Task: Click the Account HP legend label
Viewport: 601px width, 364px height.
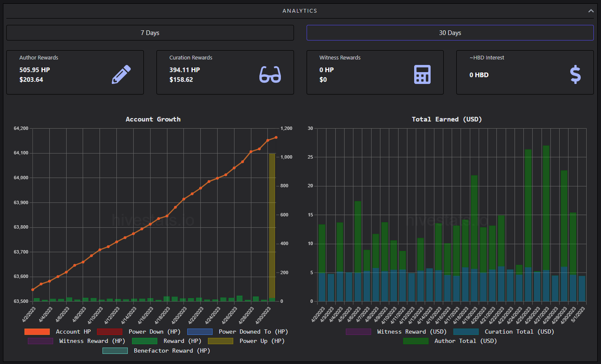Action: click(73, 332)
